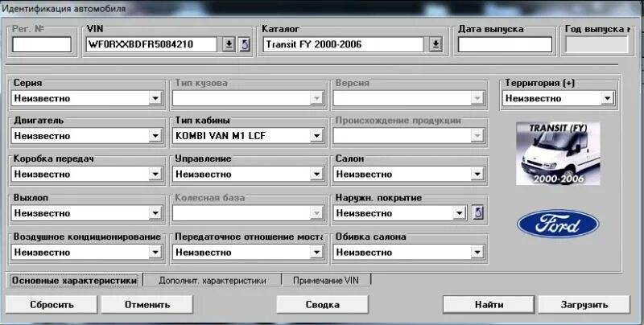Image resolution: width=644 pixels, height=325 pixels.
Task: Open the Дополнит. характеристики tab
Action: (213, 281)
